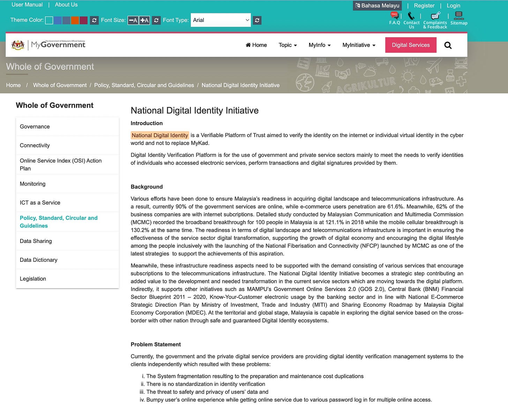Go to Home in navigation bar

(256, 45)
